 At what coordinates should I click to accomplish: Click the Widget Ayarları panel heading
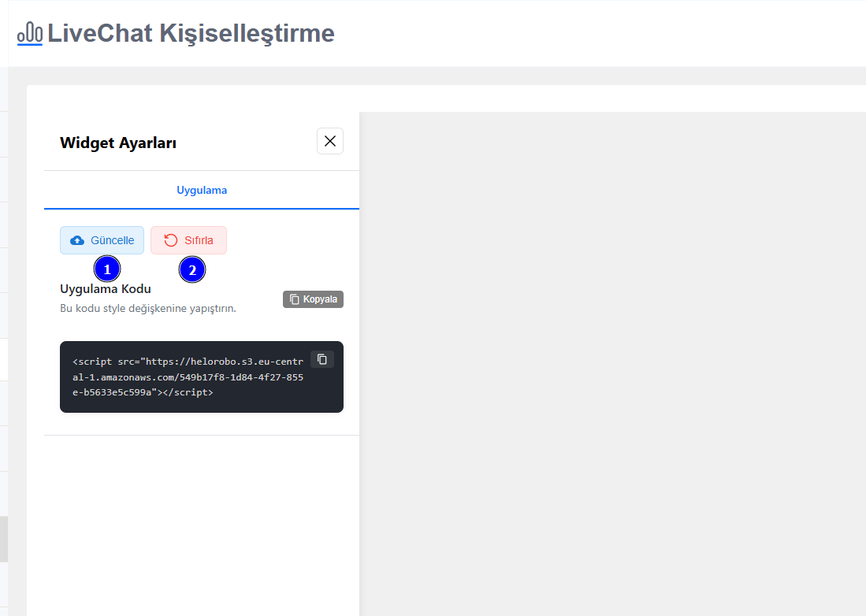[118, 143]
